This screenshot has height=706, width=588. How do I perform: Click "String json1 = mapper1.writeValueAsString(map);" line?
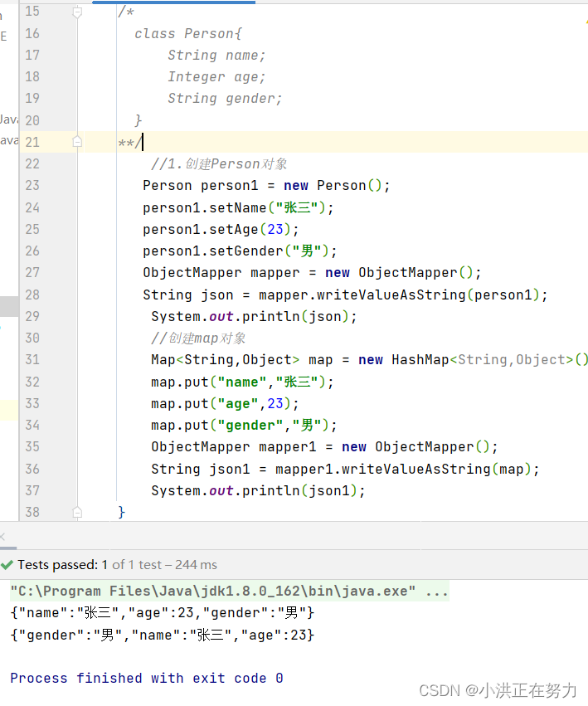(x=345, y=469)
